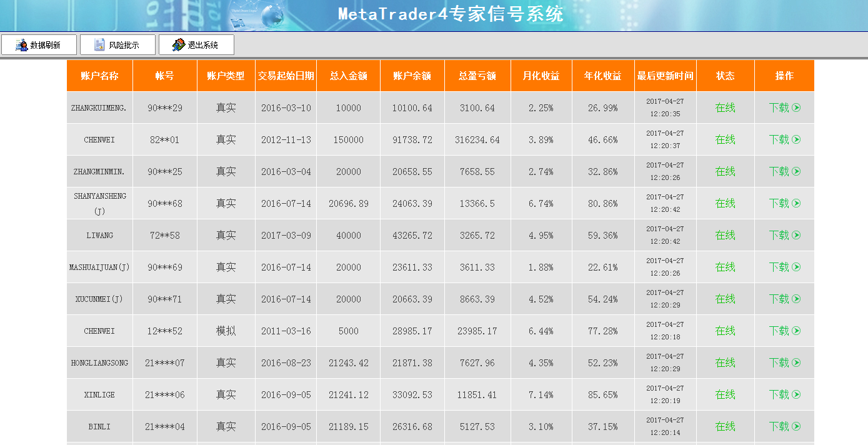Click download arrow icon in XINLIGE row
This screenshot has height=445, width=868.
coord(796,394)
